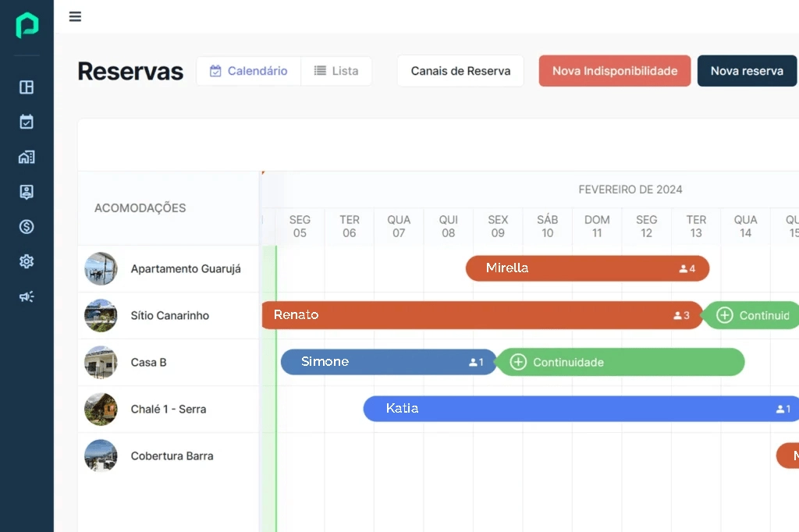The height and width of the screenshot is (532, 799).
Task: Click the Canais de Reserva button
Action: pyautogui.click(x=460, y=71)
